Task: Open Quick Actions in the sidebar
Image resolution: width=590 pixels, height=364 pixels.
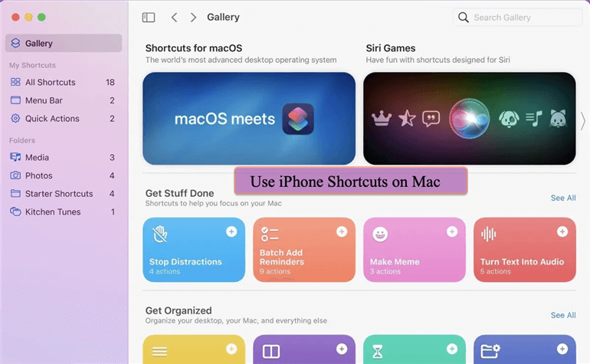Action: pos(63,118)
